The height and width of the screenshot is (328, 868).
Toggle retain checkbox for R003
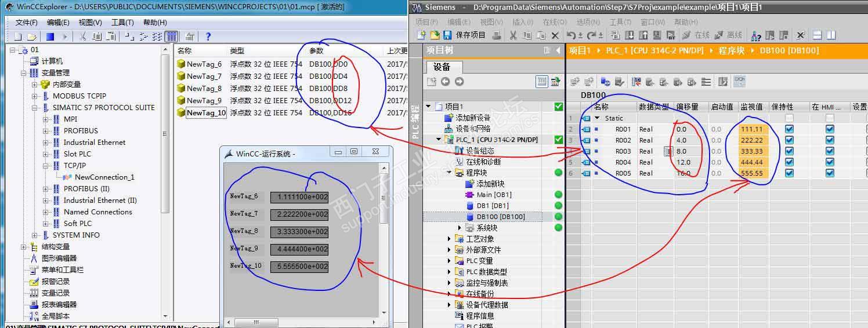click(789, 151)
